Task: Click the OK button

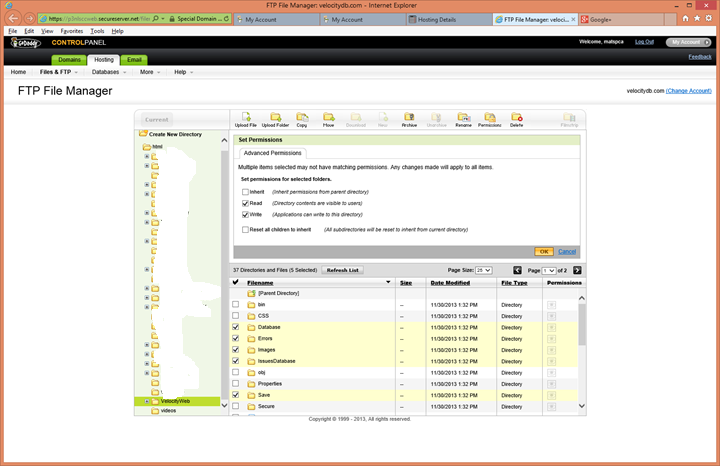Action: pyautogui.click(x=544, y=252)
